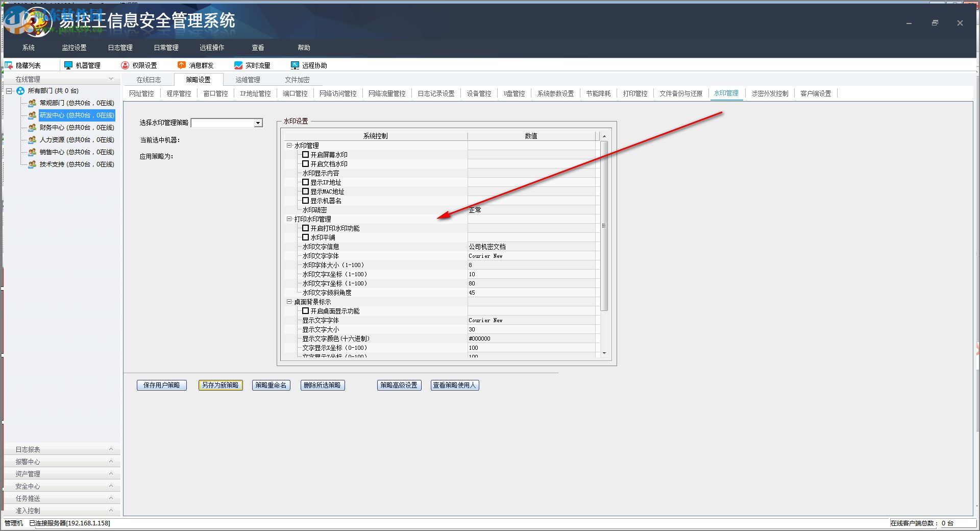The width and height of the screenshot is (980, 531).
Task: Enable 开启文档水印 checkbox
Action: [x=305, y=163]
